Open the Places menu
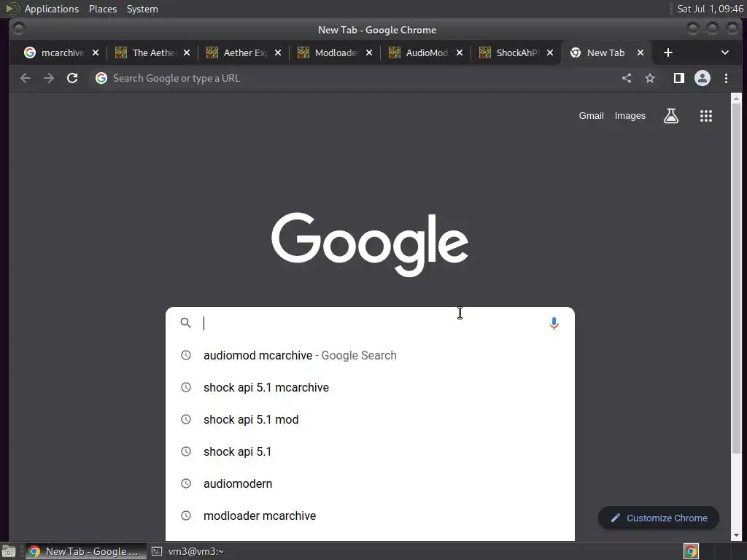 click(x=103, y=9)
